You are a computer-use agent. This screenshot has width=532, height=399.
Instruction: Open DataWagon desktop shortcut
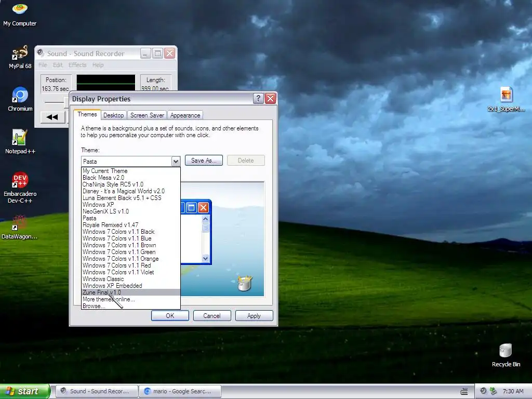coord(19,227)
